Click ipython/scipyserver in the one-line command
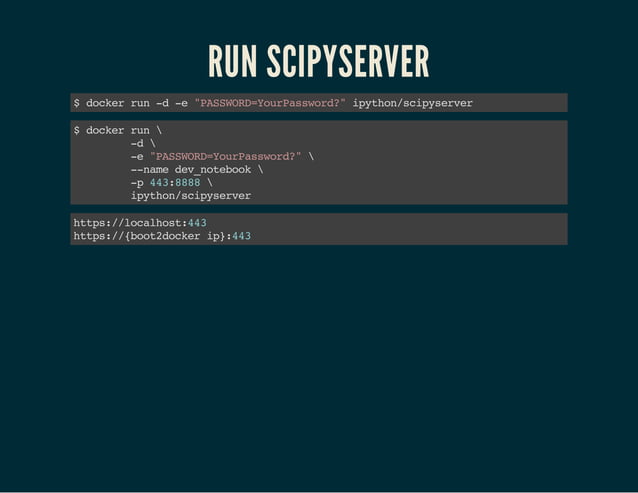The width and height of the screenshot is (638, 493). point(412,103)
